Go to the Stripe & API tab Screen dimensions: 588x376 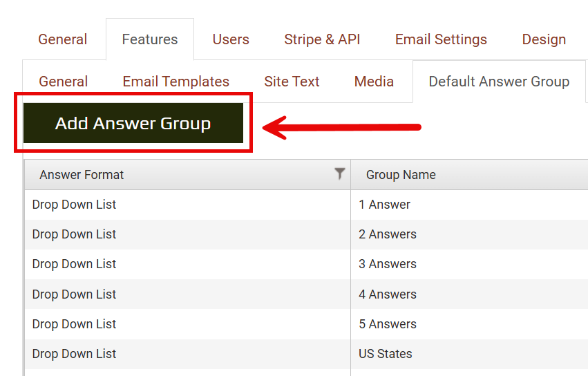tap(322, 39)
